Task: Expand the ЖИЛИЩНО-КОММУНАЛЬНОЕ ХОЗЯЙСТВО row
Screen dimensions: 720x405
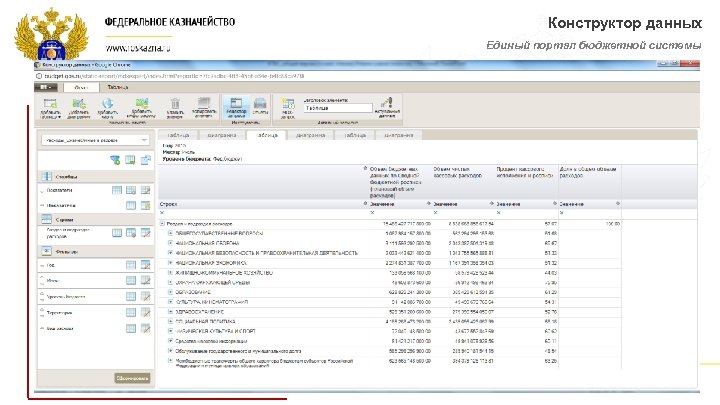Action: point(170,272)
